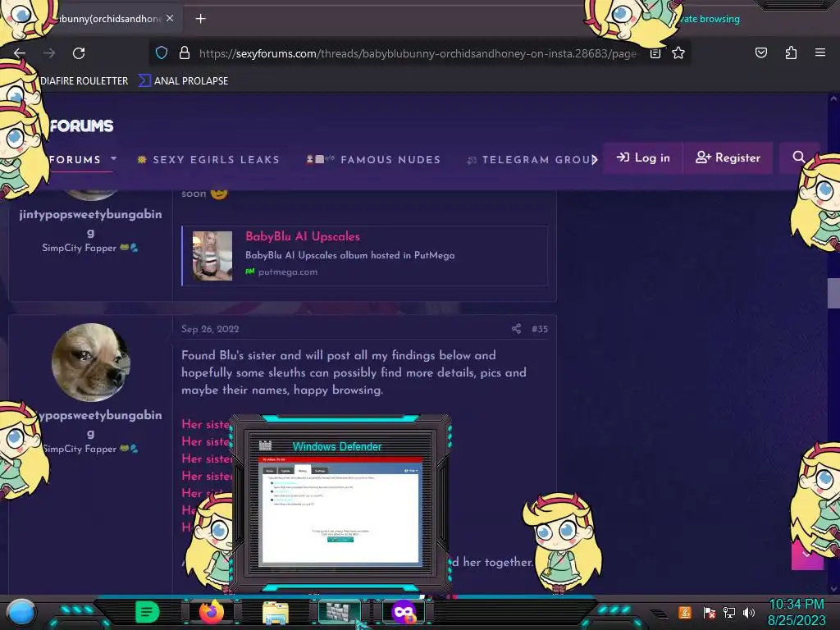The image size is (840, 630).
Task: Click the pink scroll-to-bottom chevron button
Action: [807, 555]
